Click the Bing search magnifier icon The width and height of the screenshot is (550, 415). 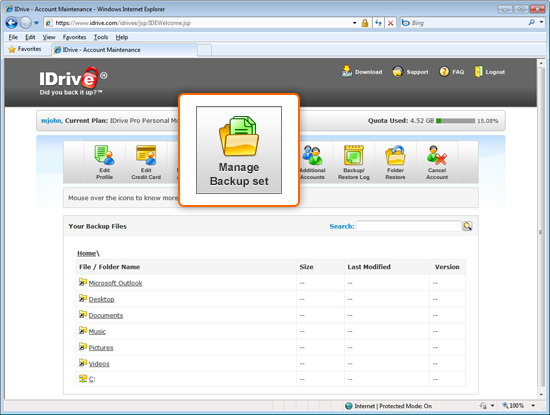point(531,23)
